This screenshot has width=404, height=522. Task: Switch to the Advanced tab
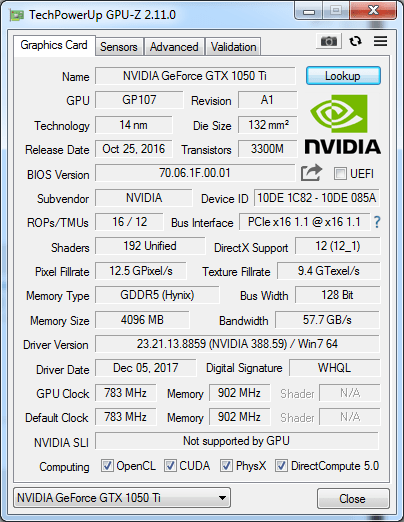[174, 47]
